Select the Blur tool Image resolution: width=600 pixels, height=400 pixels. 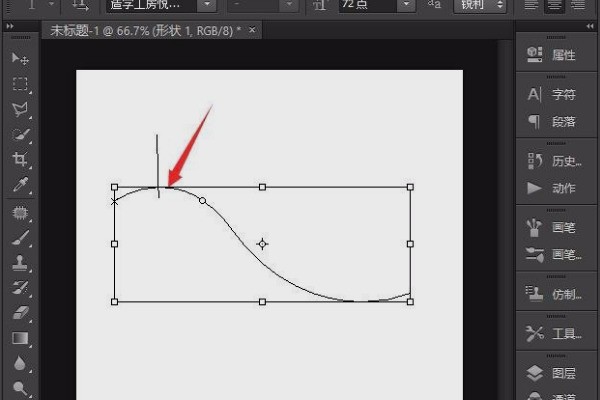(20, 363)
